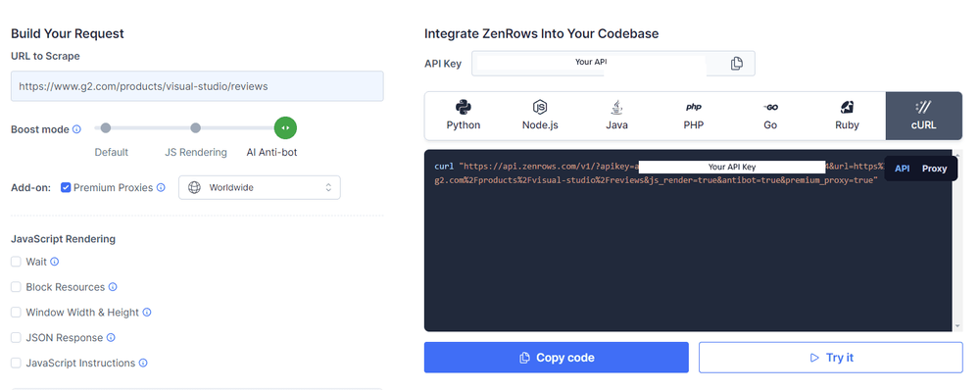
Task: Open the Boost mode info icon
Action: click(76, 129)
